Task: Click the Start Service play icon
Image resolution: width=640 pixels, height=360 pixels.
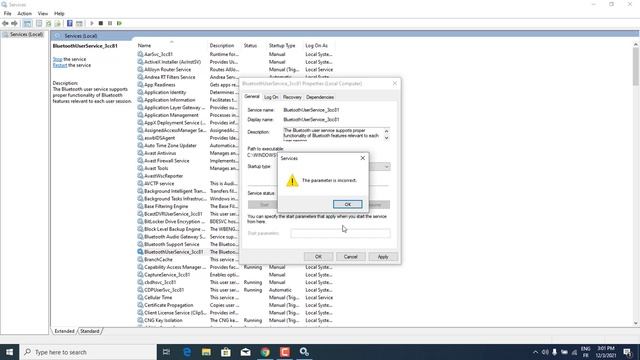Action: click(x=92, y=24)
